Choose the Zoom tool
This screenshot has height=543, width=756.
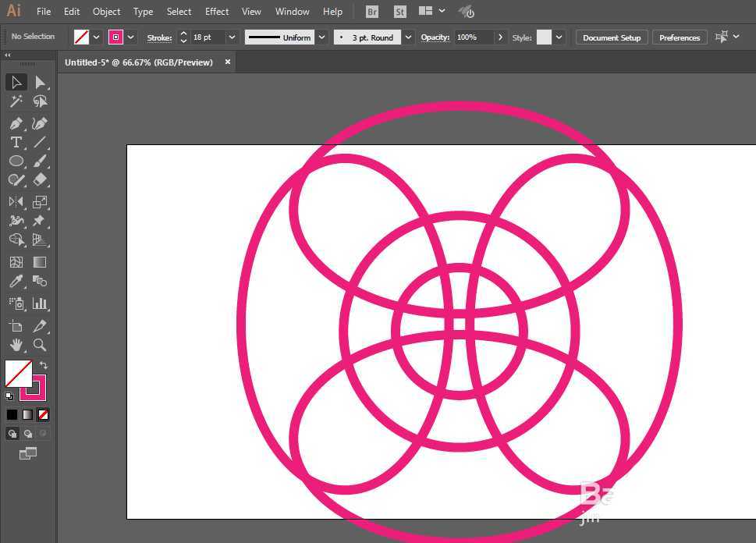40,345
